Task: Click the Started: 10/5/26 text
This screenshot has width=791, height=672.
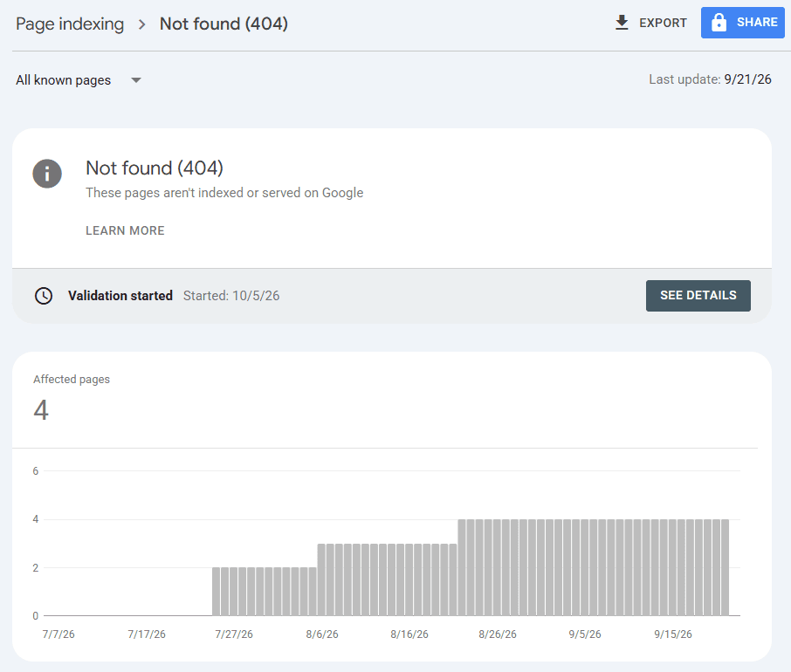Action: 231,295
